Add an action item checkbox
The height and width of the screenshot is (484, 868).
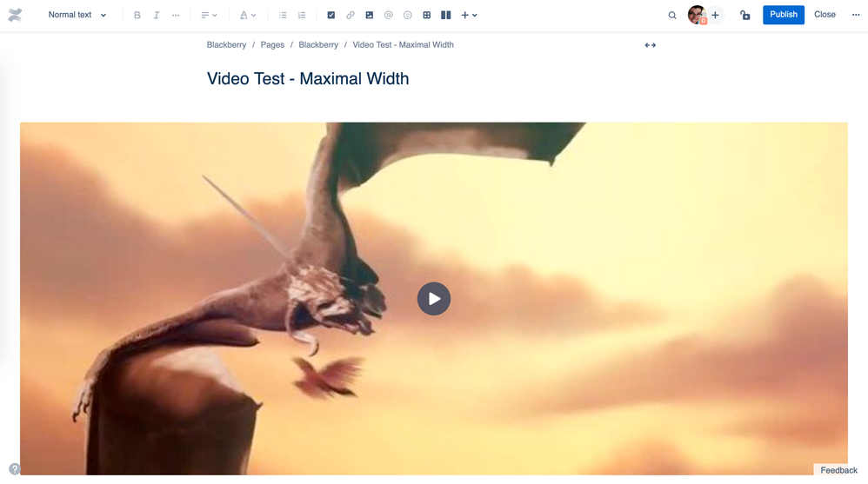[x=331, y=15]
